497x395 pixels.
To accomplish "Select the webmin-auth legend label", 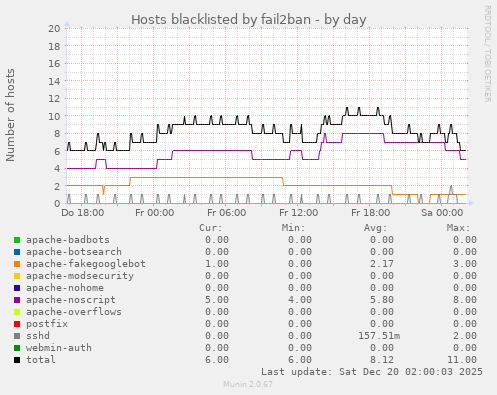I will 59,348.
